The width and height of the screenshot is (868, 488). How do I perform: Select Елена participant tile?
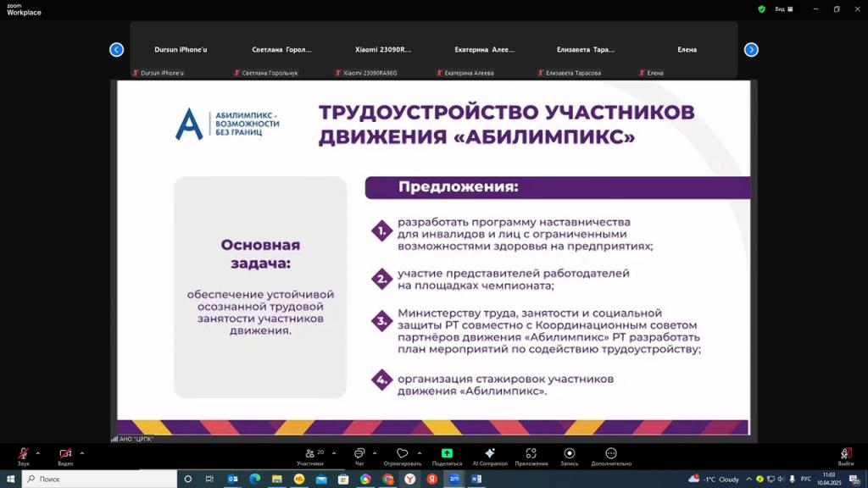click(x=687, y=50)
